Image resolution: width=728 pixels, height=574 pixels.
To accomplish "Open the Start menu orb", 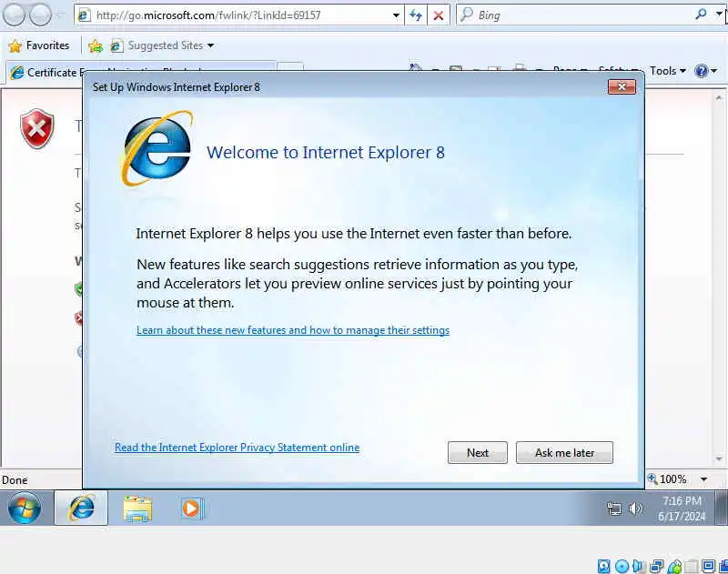I will [x=25, y=508].
